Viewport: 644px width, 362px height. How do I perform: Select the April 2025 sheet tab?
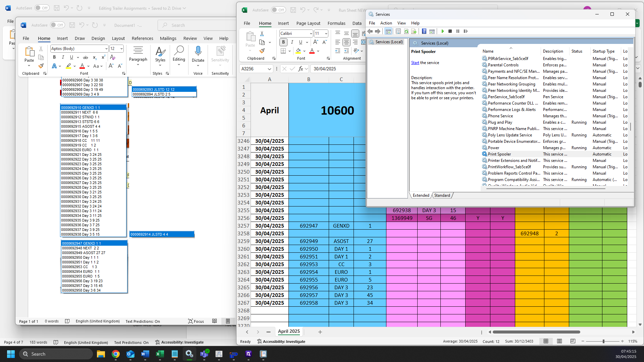289,331
